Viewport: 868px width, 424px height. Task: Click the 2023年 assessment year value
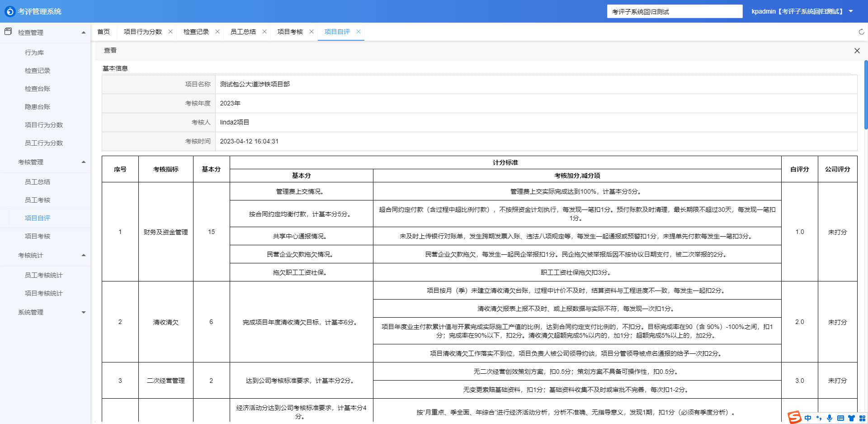coord(230,103)
